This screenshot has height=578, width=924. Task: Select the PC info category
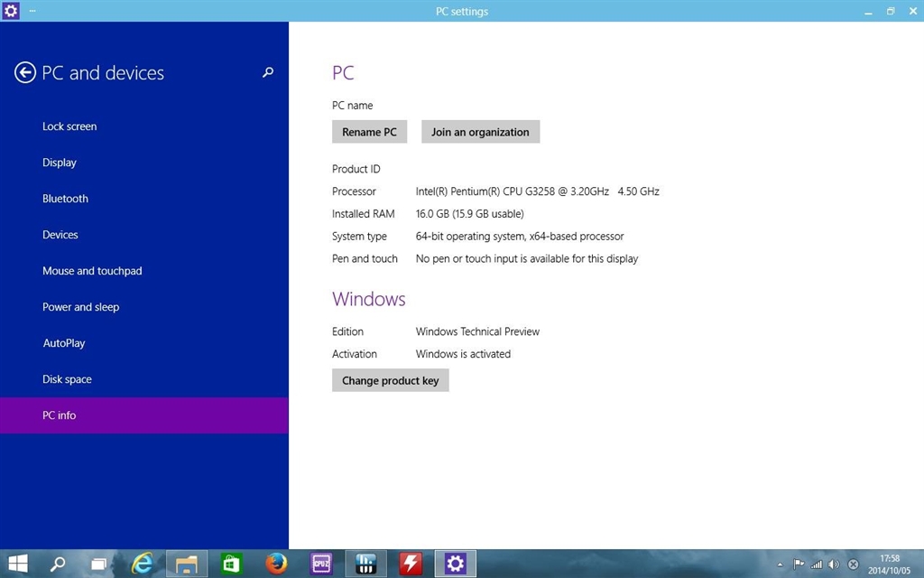(x=144, y=415)
